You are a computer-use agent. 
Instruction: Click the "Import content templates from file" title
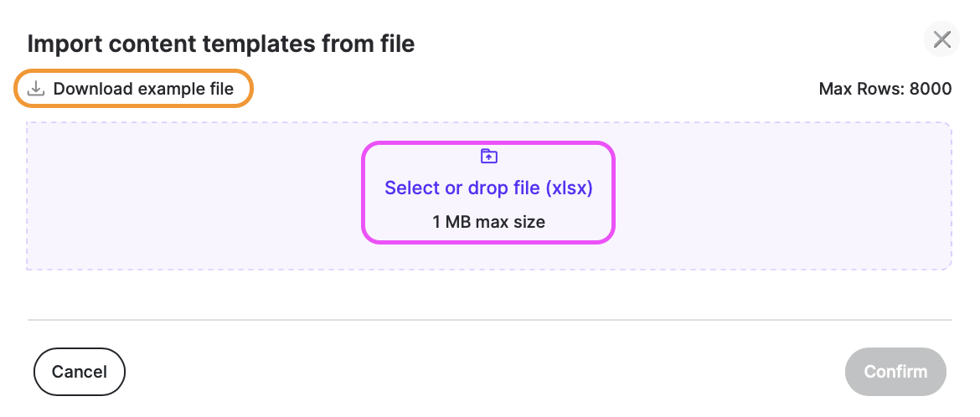coord(221,44)
